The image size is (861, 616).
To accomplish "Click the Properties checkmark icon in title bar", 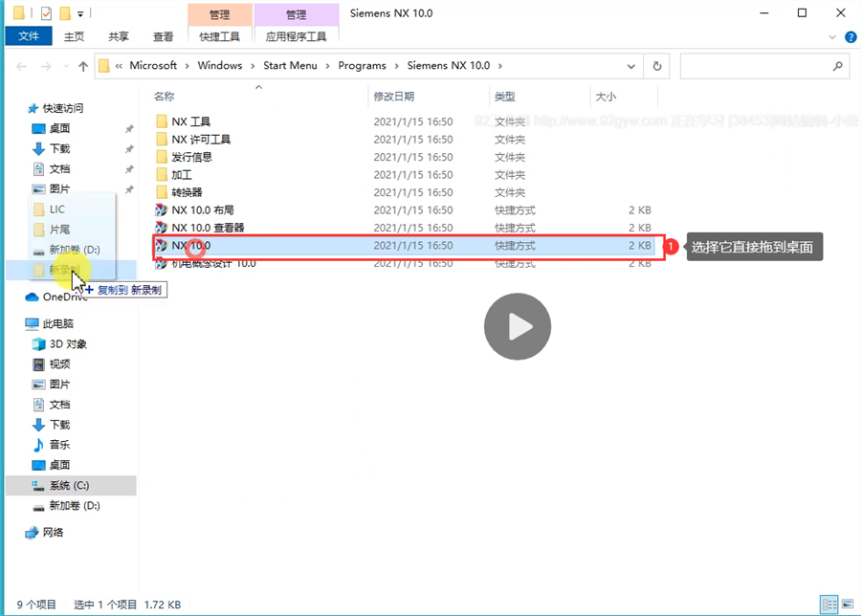I will coord(46,12).
